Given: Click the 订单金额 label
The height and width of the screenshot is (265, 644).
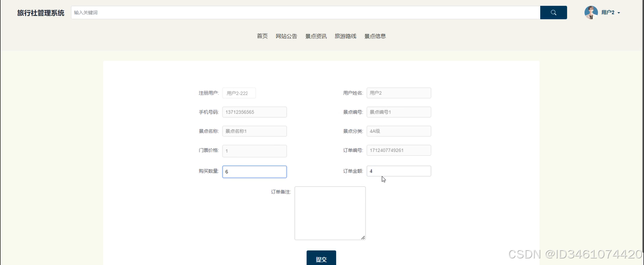Looking at the screenshot, I should coord(353,171).
